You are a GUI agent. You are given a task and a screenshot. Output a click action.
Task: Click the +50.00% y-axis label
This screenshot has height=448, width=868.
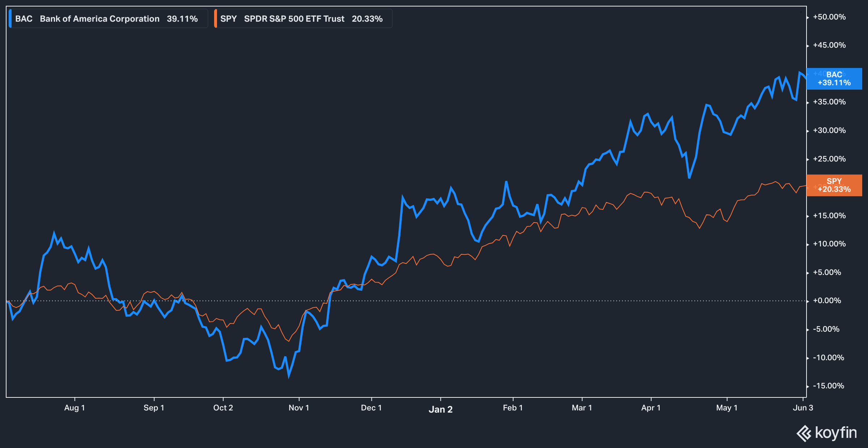tap(829, 17)
